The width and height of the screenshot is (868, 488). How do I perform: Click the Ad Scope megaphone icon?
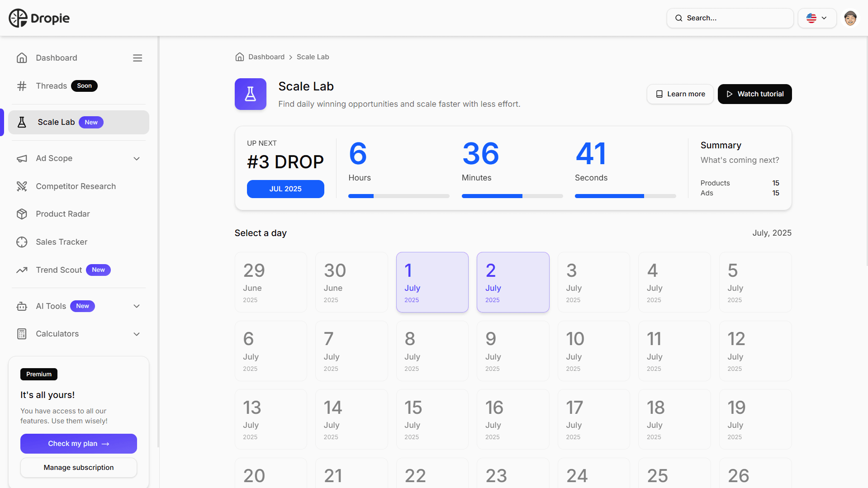tap(22, 159)
